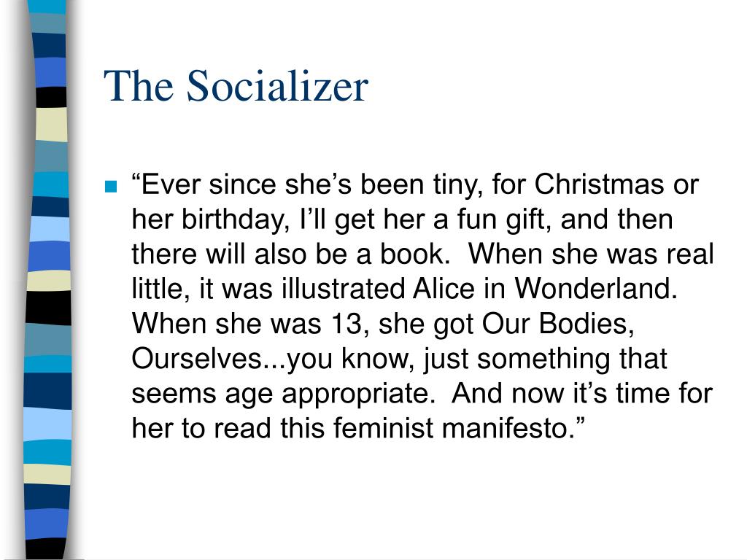747x560 pixels.
Task: Click the black stripe beside the title
Action: coord(52,97)
